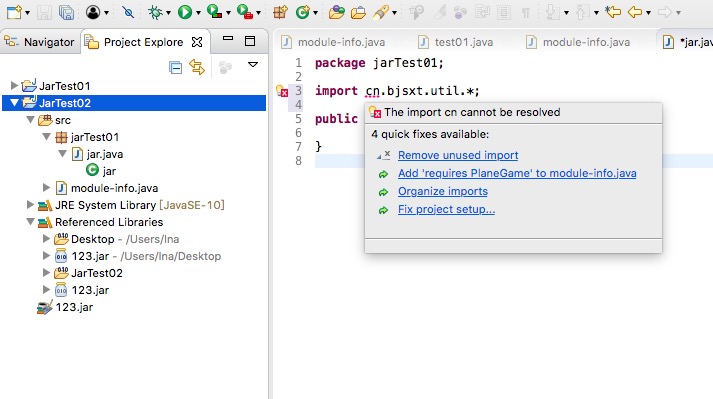Toggle Link with Editor in Project Explorer
The height and width of the screenshot is (399, 713).
pos(197,67)
